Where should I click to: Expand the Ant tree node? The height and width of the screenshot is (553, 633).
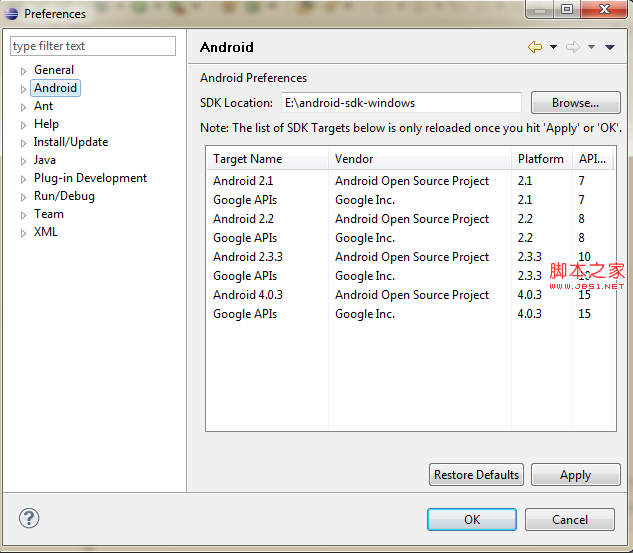tap(23, 107)
